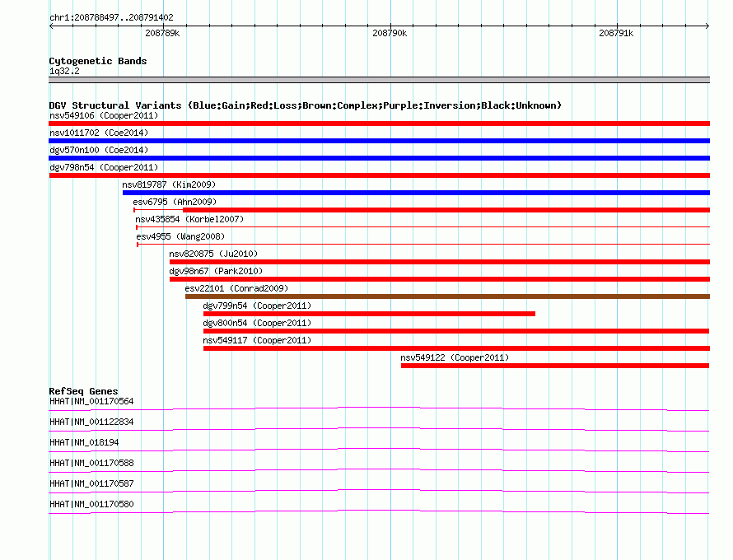Click the dgv800n54 (Cooper2011) label

(x=257, y=323)
